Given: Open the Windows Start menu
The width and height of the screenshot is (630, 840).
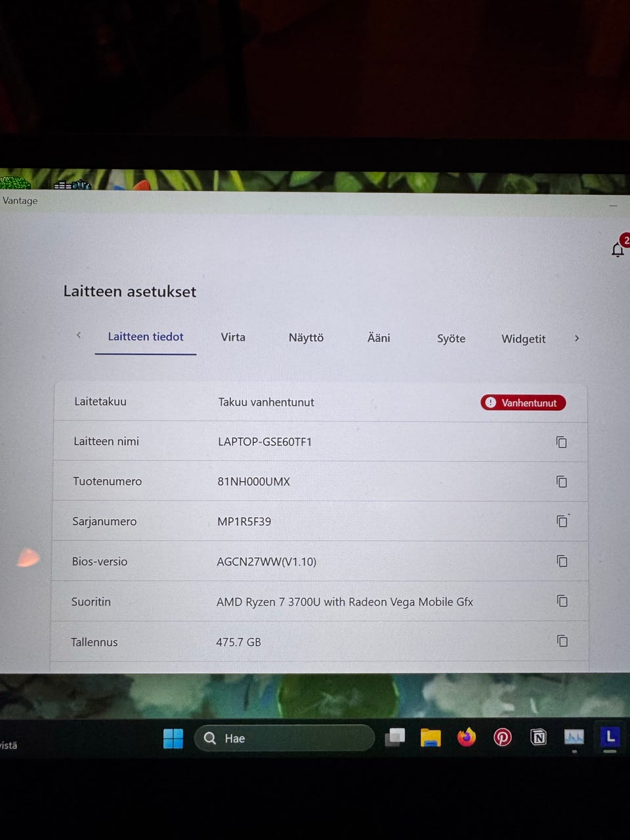Looking at the screenshot, I should (173, 738).
